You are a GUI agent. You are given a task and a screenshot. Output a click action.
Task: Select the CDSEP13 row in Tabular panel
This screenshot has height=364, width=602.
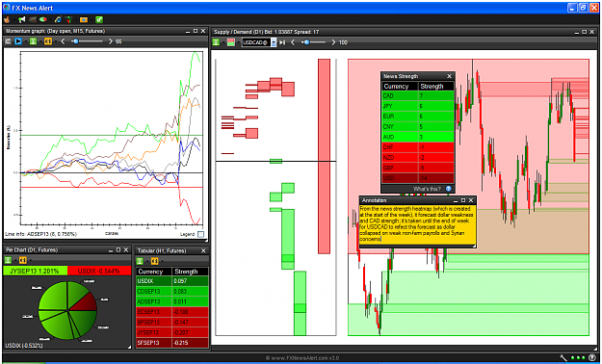tap(172, 292)
